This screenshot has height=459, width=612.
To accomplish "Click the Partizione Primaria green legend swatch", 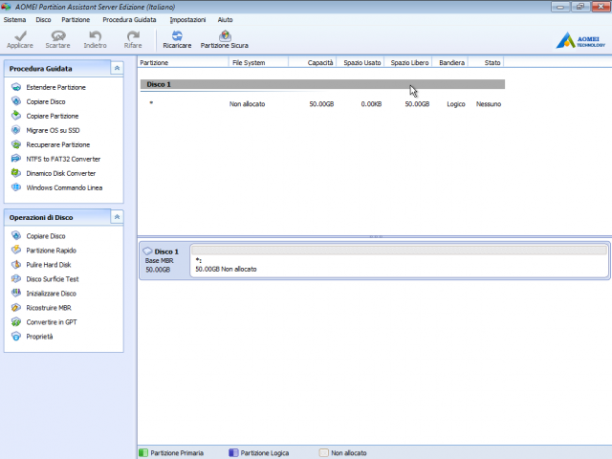I will (143, 453).
